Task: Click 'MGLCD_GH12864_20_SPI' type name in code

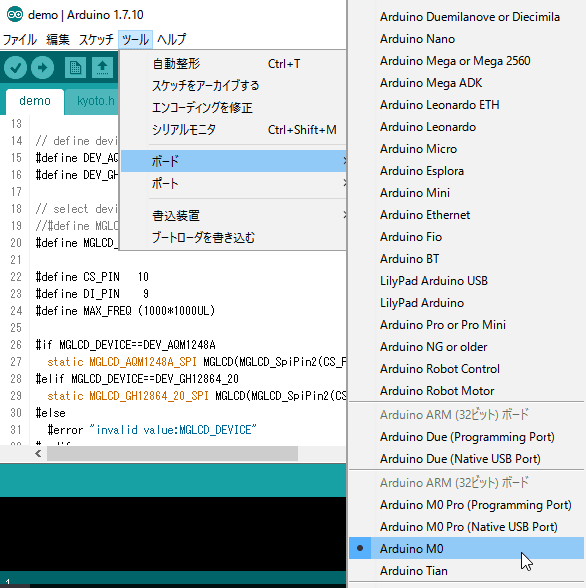Action: coord(149,396)
